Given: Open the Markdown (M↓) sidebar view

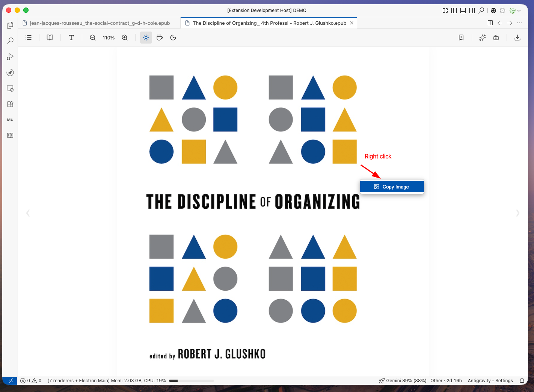Looking at the screenshot, I should pyautogui.click(x=10, y=120).
